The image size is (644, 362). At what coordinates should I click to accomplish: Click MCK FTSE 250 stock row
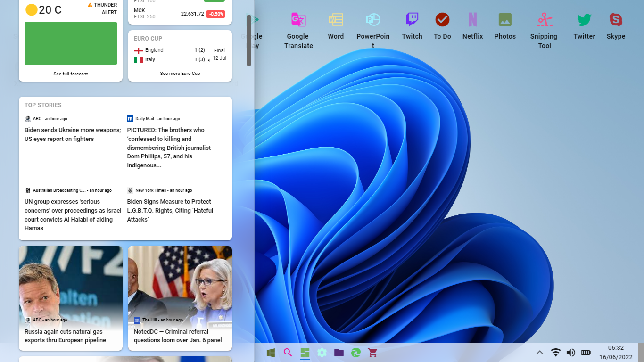(x=180, y=14)
